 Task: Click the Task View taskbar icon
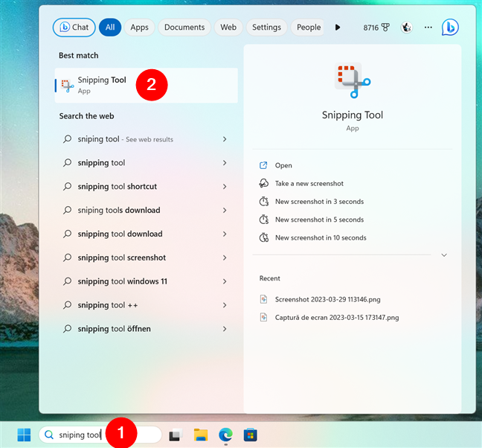pyautogui.click(x=175, y=435)
